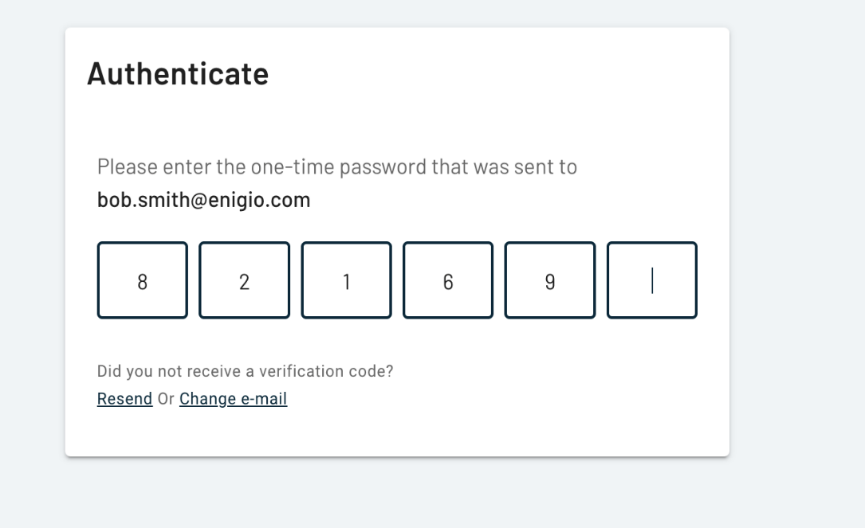Focus the third digit box showing 1
The height and width of the screenshot is (528, 865).
click(x=346, y=280)
